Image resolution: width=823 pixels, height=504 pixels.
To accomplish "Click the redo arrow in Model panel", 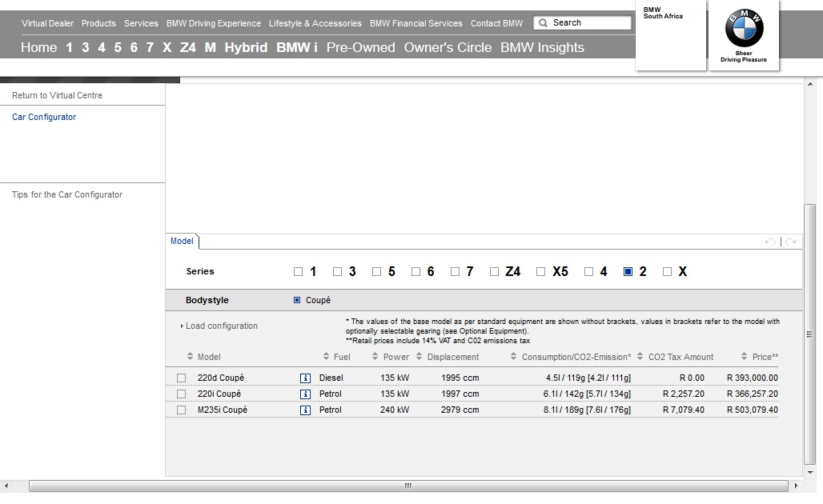I will click(790, 242).
